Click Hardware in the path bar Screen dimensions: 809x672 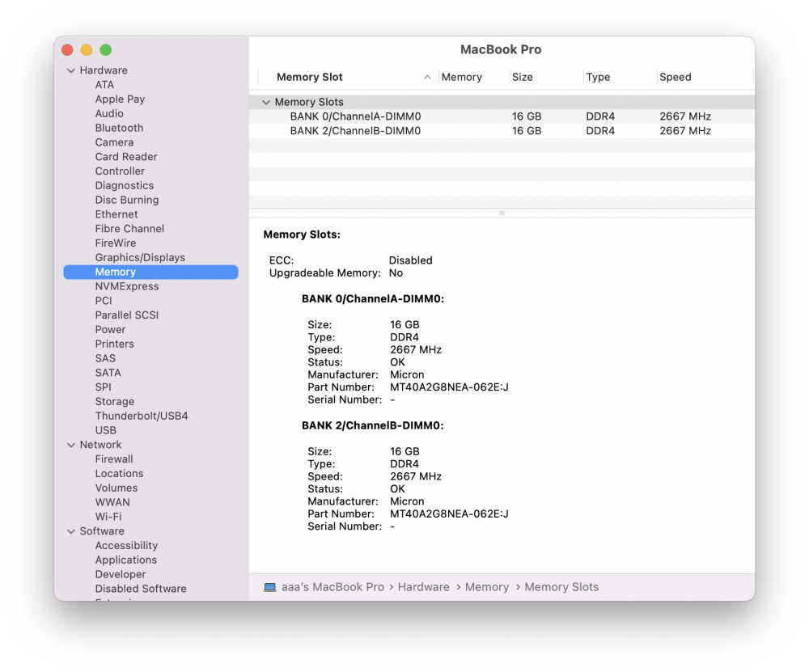tap(424, 587)
